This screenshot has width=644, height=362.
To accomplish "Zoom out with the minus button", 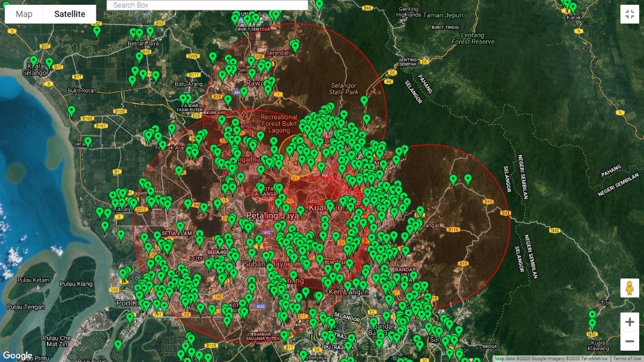I will point(629,342).
